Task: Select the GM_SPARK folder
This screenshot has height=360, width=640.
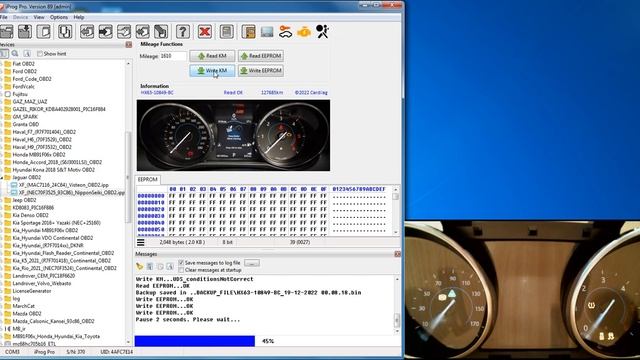Action: click(25, 117)
